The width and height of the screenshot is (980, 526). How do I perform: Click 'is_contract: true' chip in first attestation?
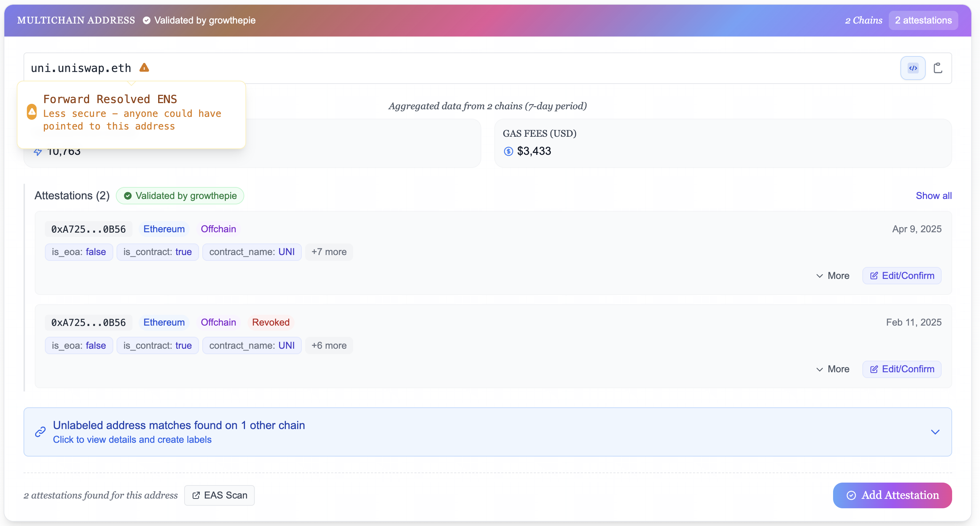pos(157,252)
